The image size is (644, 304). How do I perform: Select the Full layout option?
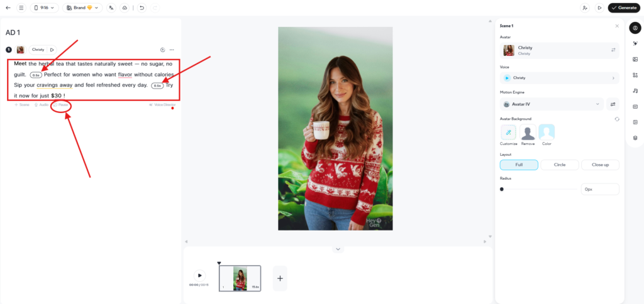pos(519,165)
